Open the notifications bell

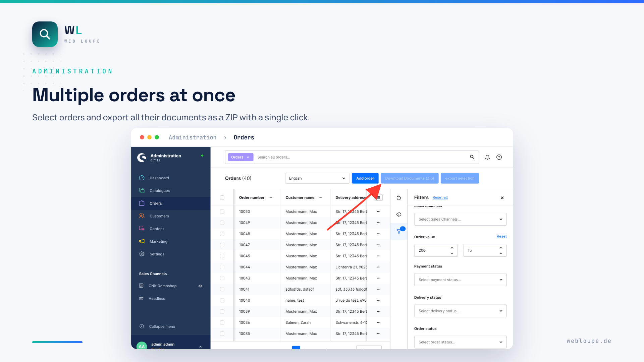[487, 157]
